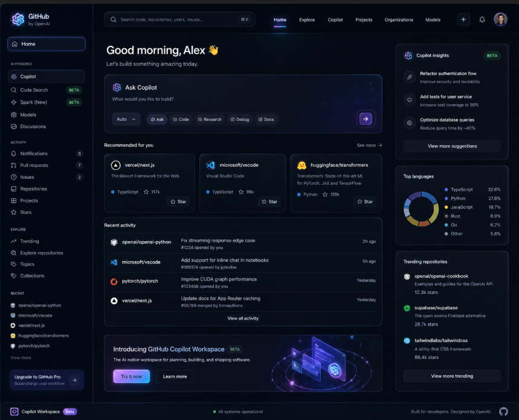Open the sidebar Home button
The width and height of the screenshot is (519, 420).
coord(47,44)
